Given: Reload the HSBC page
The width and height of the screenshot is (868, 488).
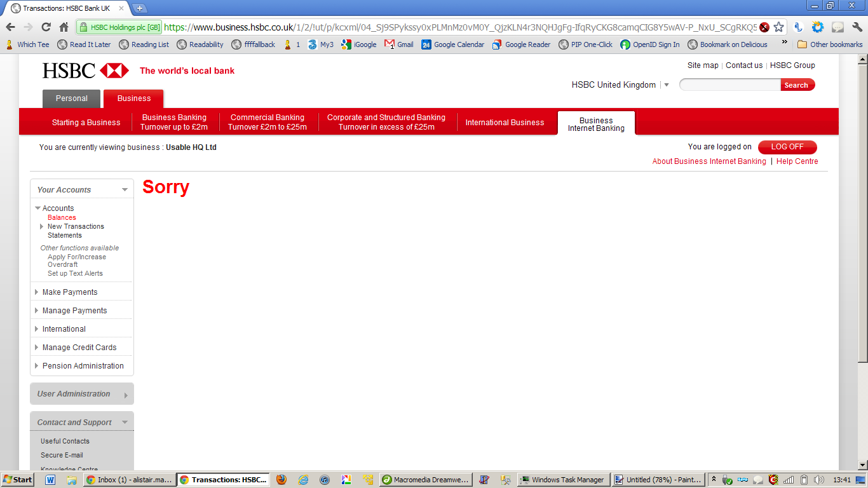Looking at the screenshot, I should [46, 27].
